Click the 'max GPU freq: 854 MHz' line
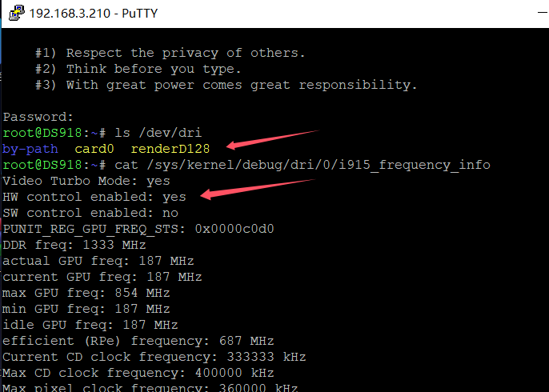Viewport: 549px width, 392px height. point(86,293)
